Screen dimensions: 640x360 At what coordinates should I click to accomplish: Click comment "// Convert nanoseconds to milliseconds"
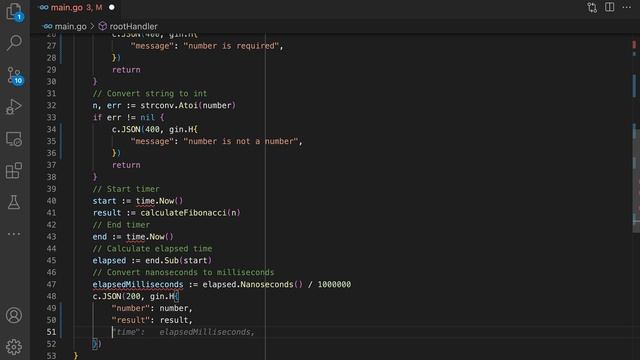(183, 272)
